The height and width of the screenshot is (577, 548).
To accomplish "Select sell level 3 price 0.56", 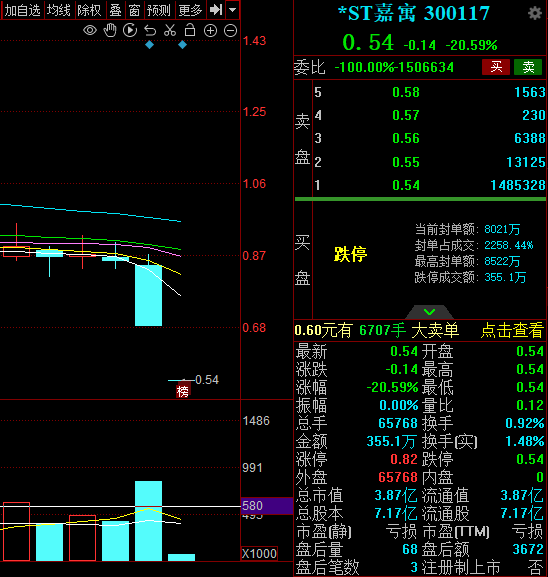I will pyautogui.click(x=406, y=138).
